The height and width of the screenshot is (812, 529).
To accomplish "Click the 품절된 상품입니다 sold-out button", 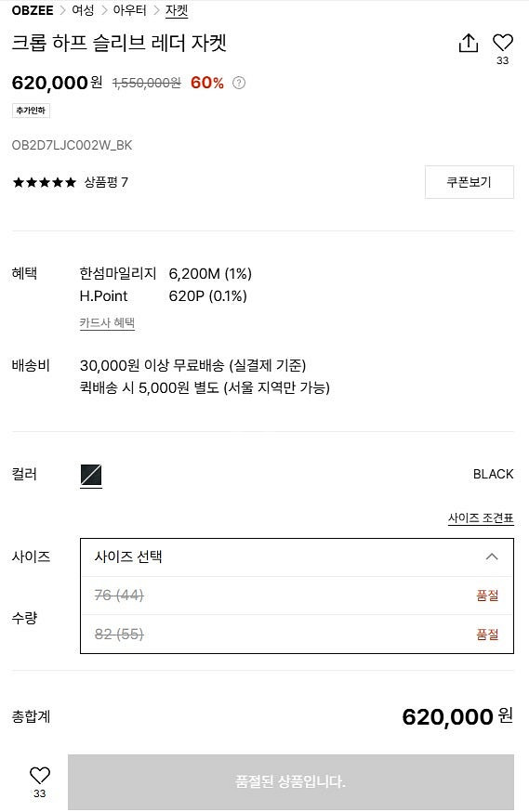I will (x=291, y=782).
